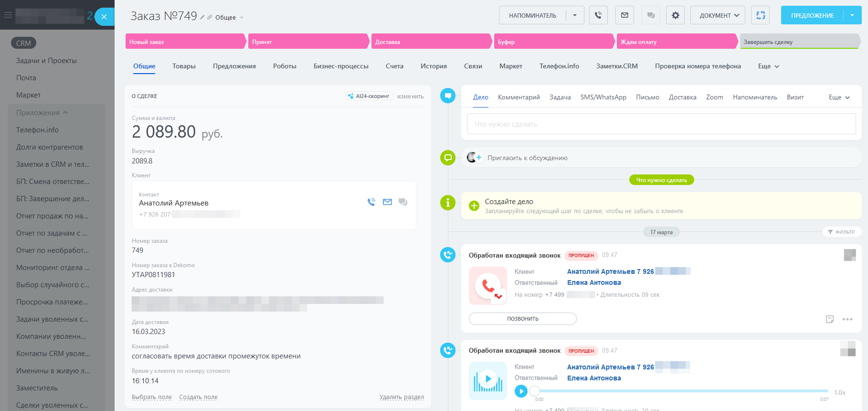
Task: Open the email envelope icon in top toolbar
Action: (625, 15)
